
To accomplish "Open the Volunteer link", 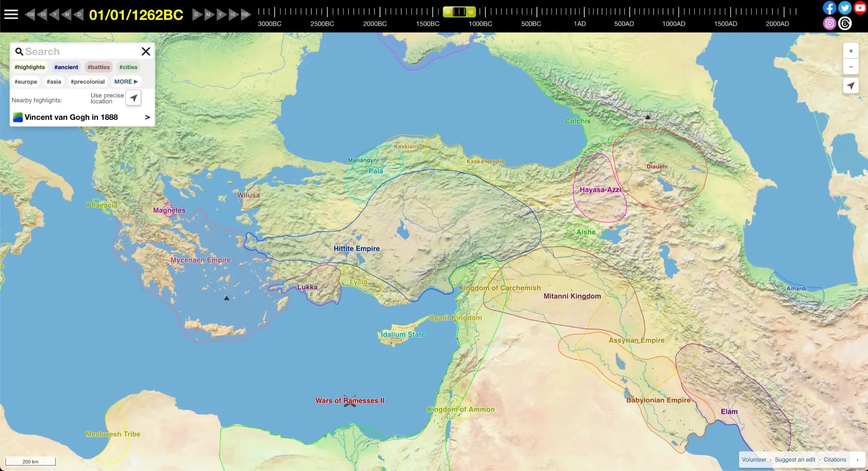I will 754,460.
